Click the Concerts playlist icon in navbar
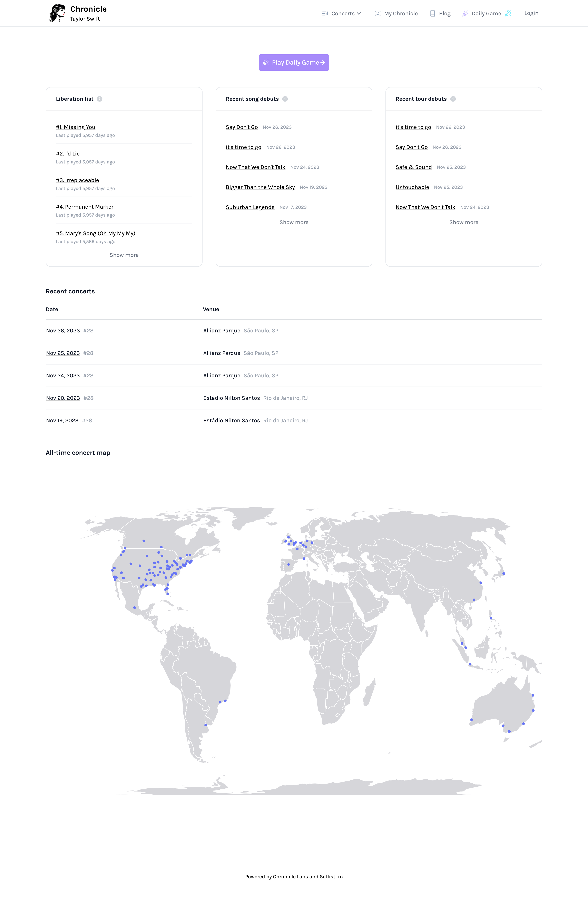 point(325,13)
